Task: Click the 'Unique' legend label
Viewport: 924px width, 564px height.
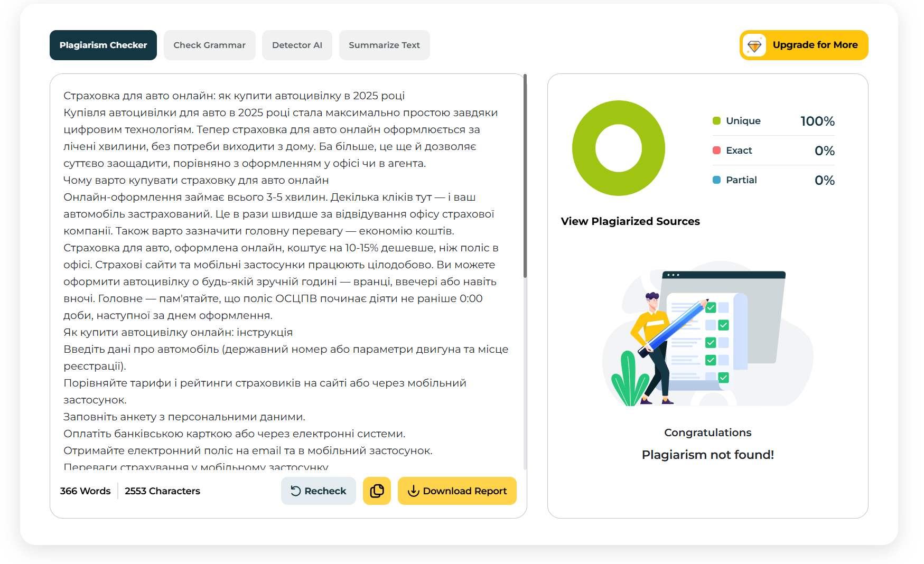Action: coord(743,121)
